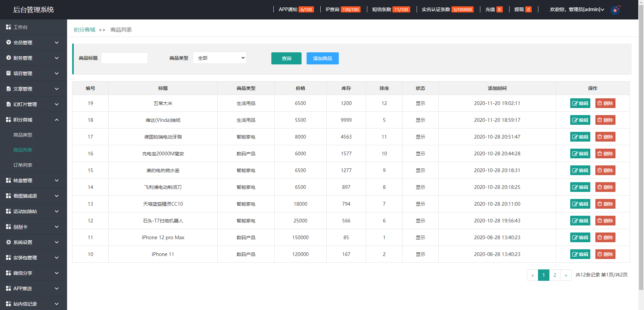Screen dimensions: 644x310
Task: Open the 订单列表 submenu item
Action: click(23, 165)
